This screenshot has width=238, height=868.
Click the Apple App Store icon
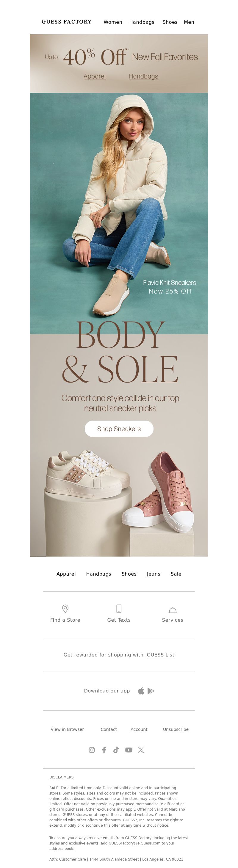[x=141, y=691]
